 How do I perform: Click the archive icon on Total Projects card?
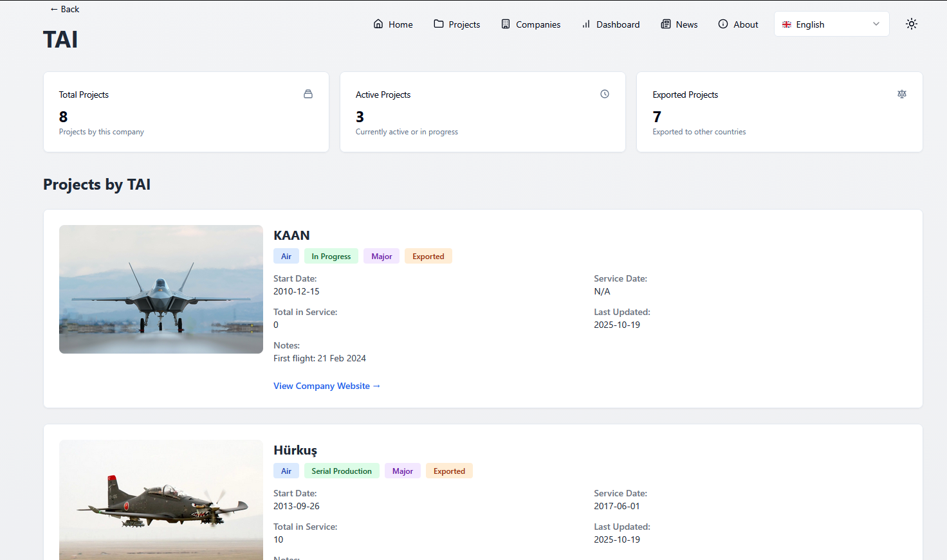[x=308, y=94]
